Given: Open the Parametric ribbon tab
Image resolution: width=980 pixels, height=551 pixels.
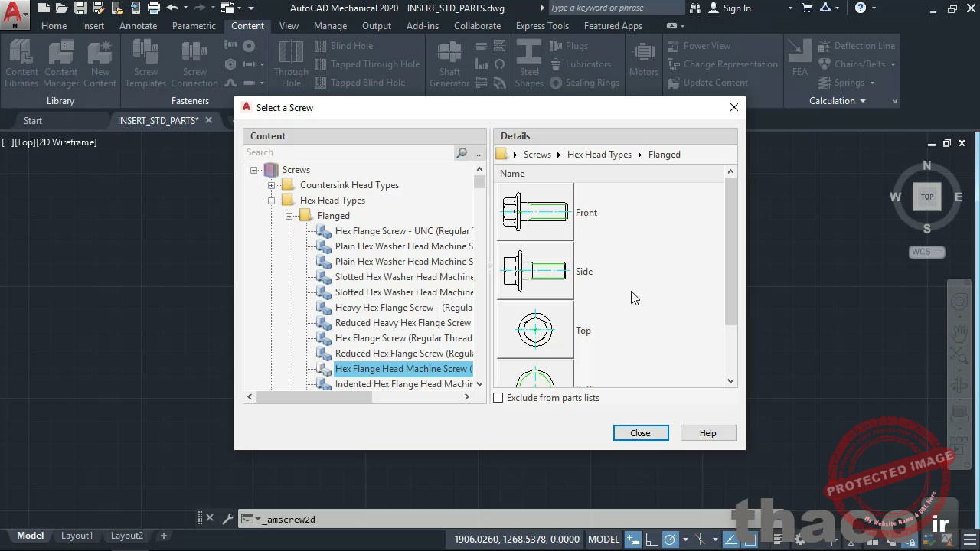Looking at the screenshot, I should click(x=194, y=26).
